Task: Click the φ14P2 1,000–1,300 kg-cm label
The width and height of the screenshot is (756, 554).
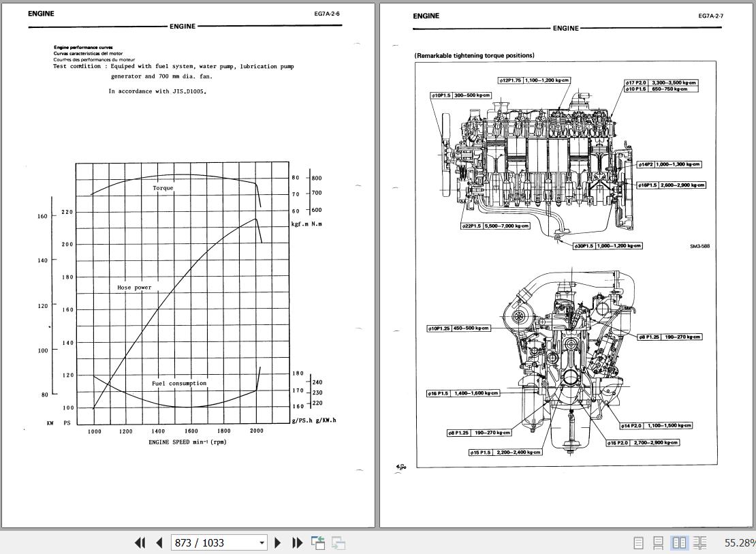Action: [670, 164]
